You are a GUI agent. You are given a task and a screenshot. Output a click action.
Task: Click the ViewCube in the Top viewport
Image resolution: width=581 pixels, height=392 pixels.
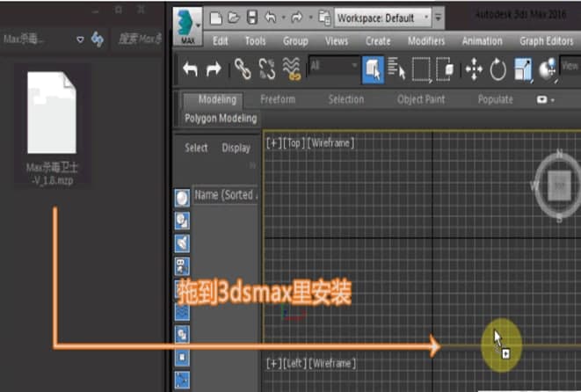tap(558, 186)
